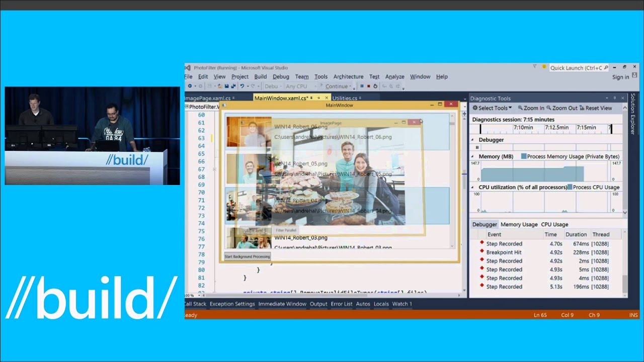The height and width of the screenshot is (362, 644).
Task: Pin the Diagnostic Tools panel
Action: click(614, 98)
